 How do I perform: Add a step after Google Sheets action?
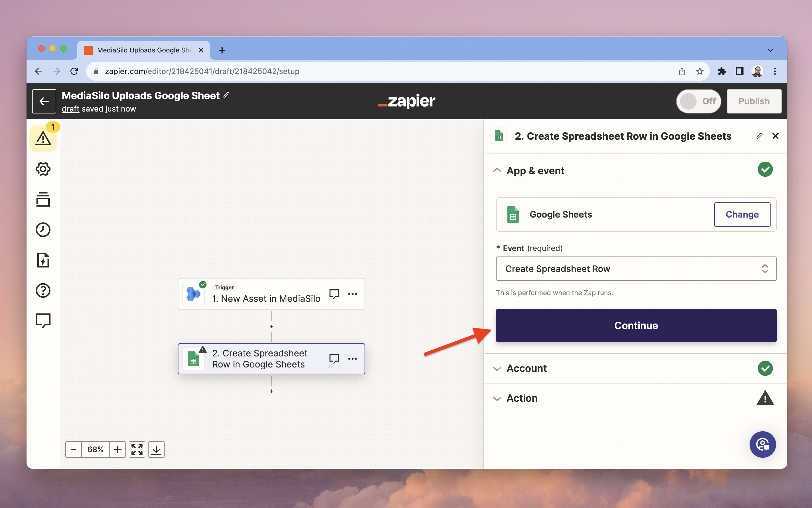(x=271, y=391)
